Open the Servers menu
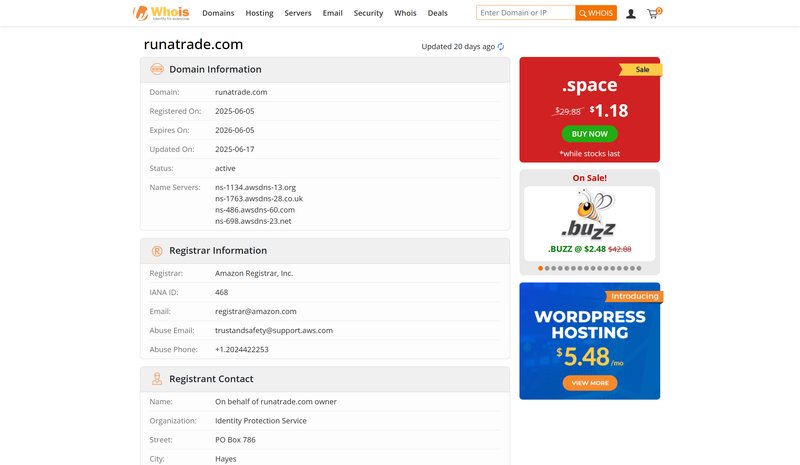 click(x=298, y=13)
